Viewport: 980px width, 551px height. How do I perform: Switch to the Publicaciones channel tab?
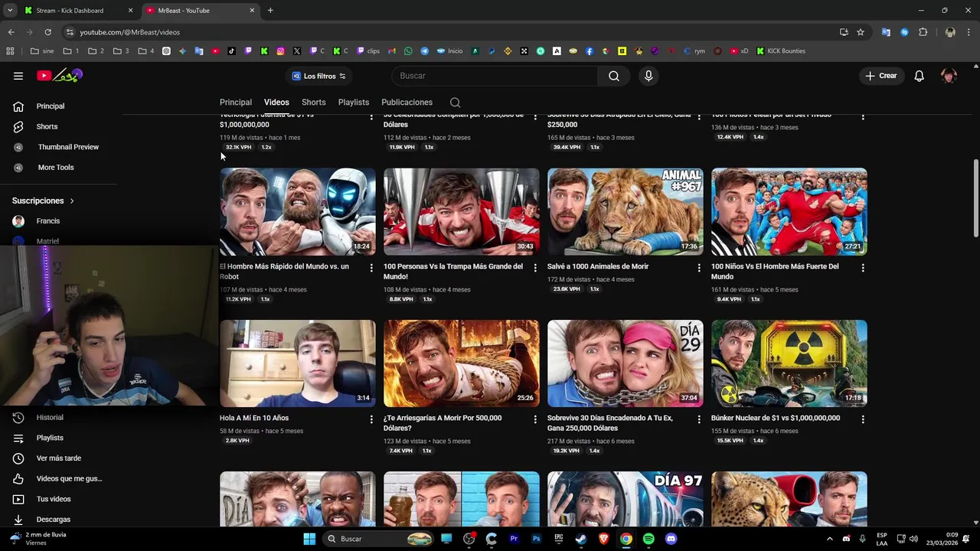tap(407, 103)
